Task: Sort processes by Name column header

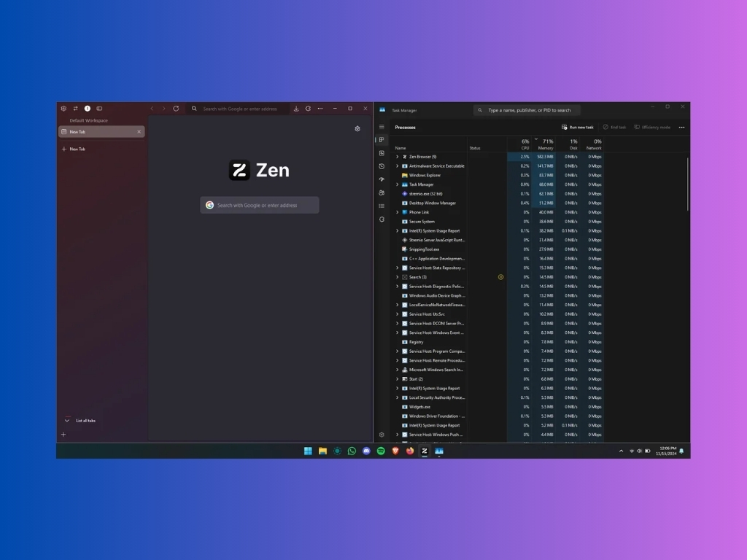Action: [400, 148]
